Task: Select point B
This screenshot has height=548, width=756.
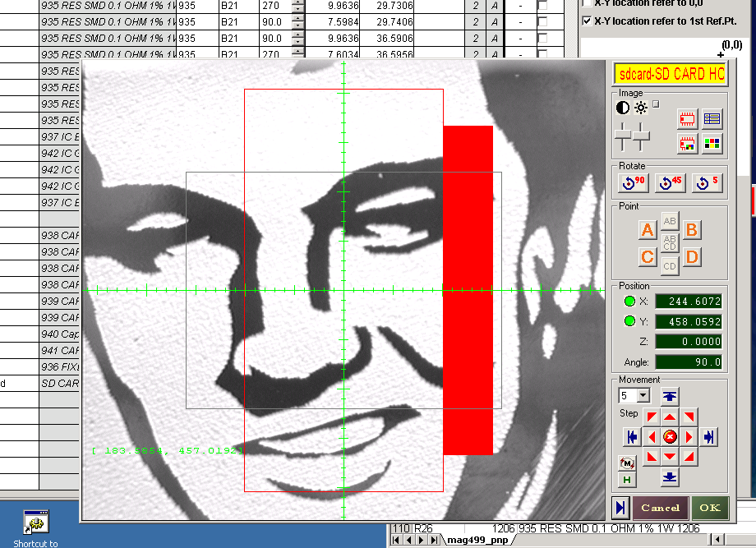Action: [x=691, y=230]
